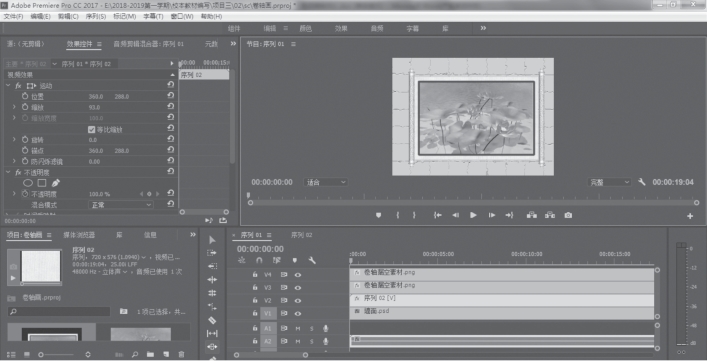The image size is (707, 361).
Task: Reset the 位置 parameter
Action: tap(170, 96)
